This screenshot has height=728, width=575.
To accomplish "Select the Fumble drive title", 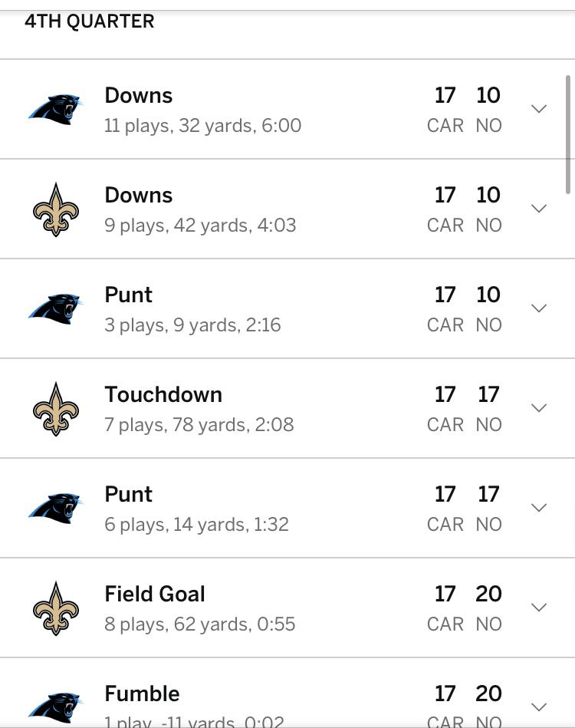I will click(142, 693).
